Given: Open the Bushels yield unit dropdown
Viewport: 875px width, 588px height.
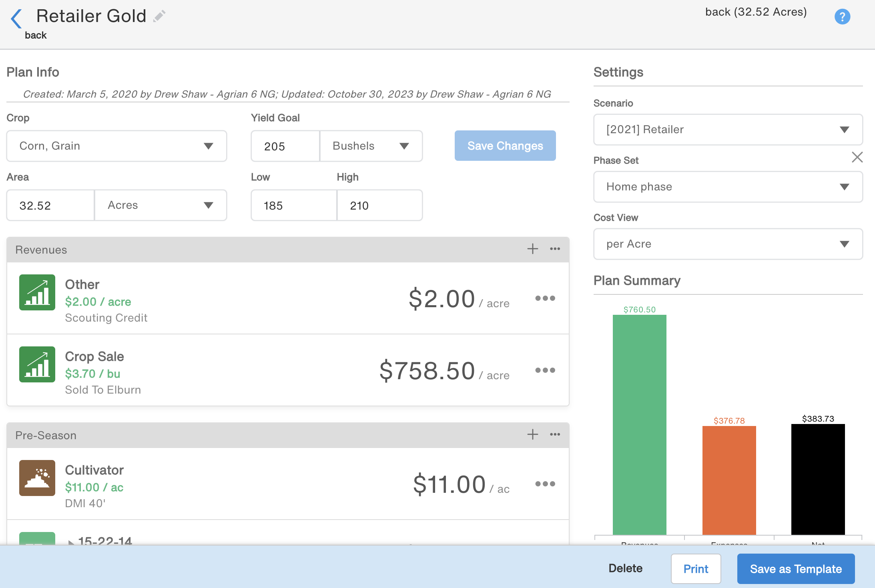Looking at the screenshot, I should (x=371, y=146).
